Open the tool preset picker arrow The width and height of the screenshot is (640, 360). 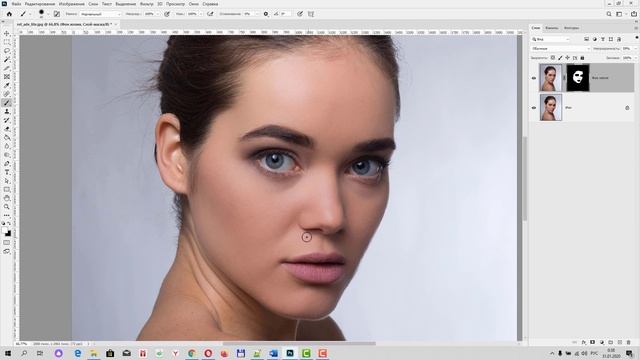tap(30, 14)
